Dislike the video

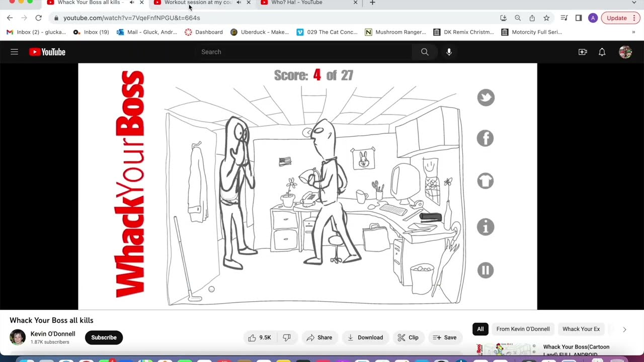[x=287, y=338]
